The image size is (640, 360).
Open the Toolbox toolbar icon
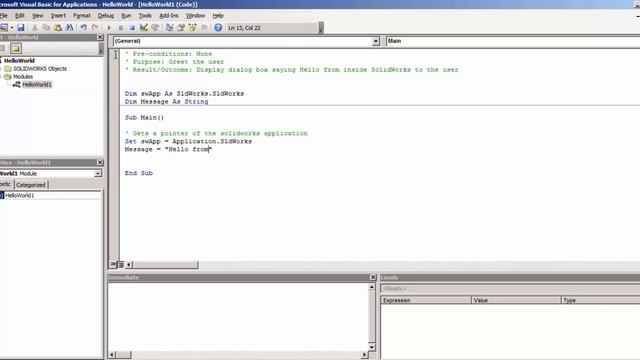coord(204,28)
